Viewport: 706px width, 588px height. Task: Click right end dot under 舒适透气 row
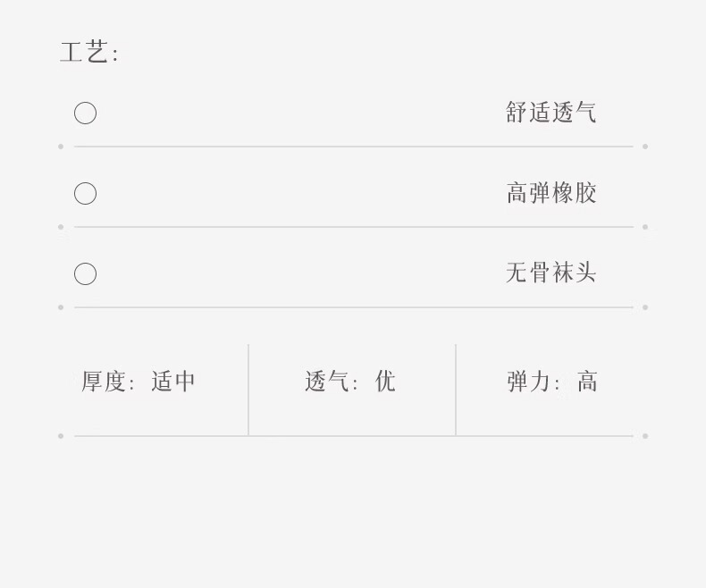pos(645,147)
